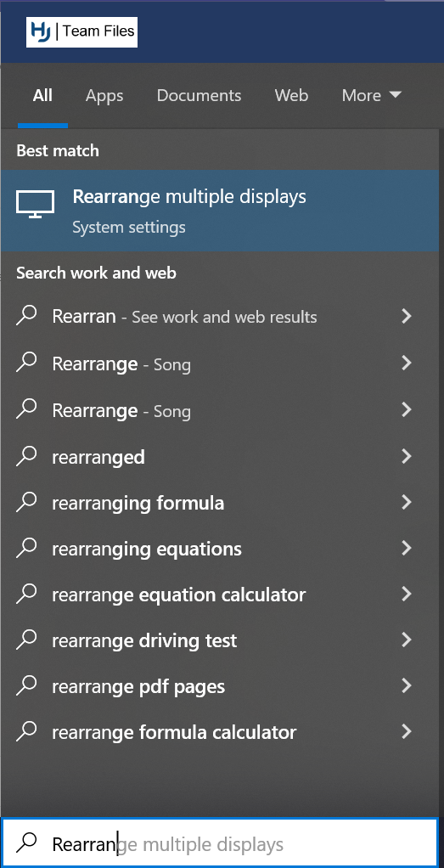Select the rearrange driving test suggestion
Screen dimensions: 444x868
(220, 640)
